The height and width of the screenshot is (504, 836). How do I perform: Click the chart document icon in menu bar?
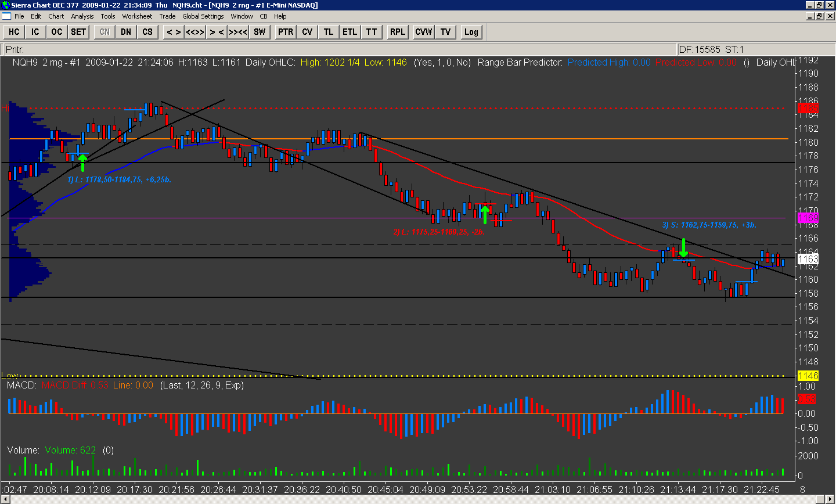click(x=6, y=16)
